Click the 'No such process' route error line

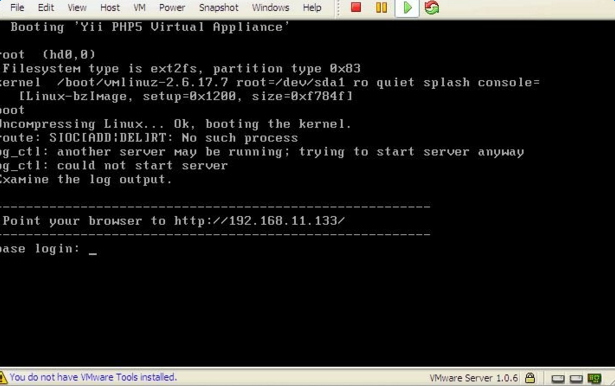point(149,138)
